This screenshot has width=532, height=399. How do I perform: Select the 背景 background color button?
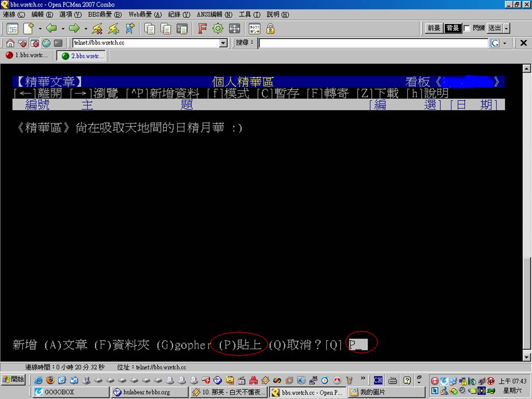452,28
